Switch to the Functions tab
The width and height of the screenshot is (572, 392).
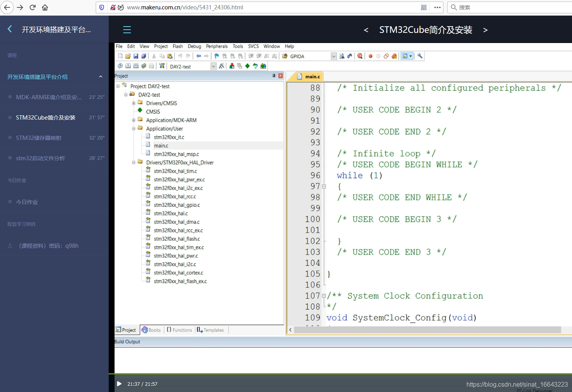(179, 330)
